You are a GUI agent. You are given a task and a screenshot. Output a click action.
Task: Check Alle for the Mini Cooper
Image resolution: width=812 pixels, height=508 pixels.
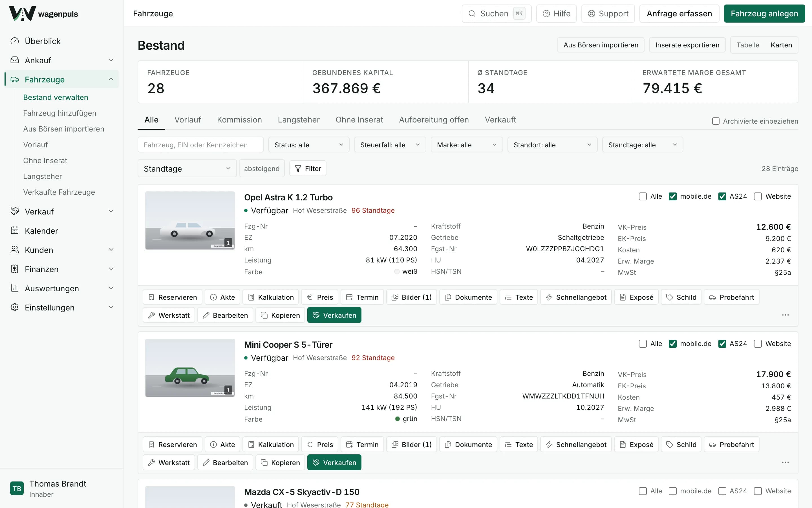pos(643,343)
